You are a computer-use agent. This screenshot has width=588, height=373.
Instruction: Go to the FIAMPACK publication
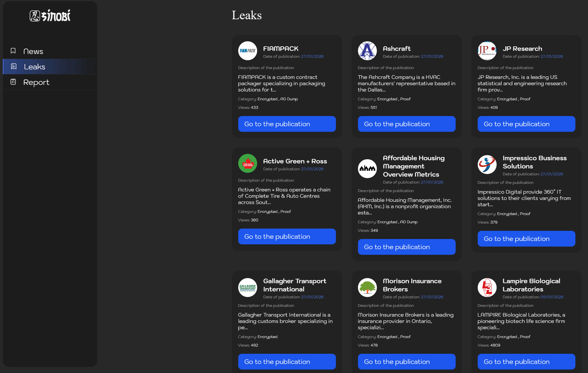tap(287, 124)
